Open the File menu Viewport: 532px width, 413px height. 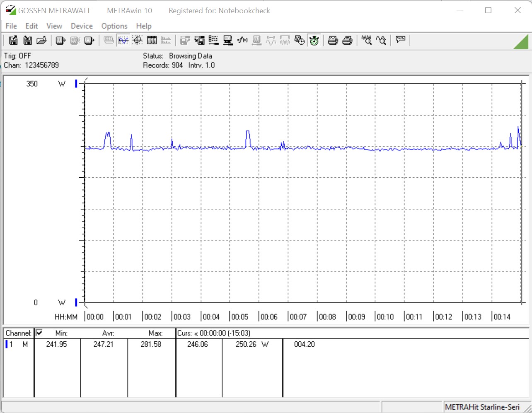(x=11, y=26)
